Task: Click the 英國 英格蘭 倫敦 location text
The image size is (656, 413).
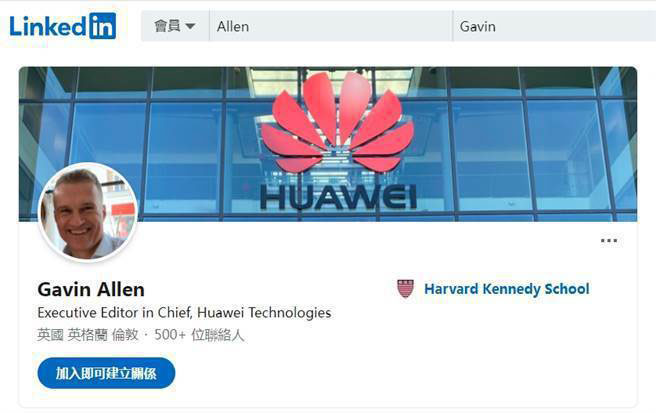Action: click(87, 335)
